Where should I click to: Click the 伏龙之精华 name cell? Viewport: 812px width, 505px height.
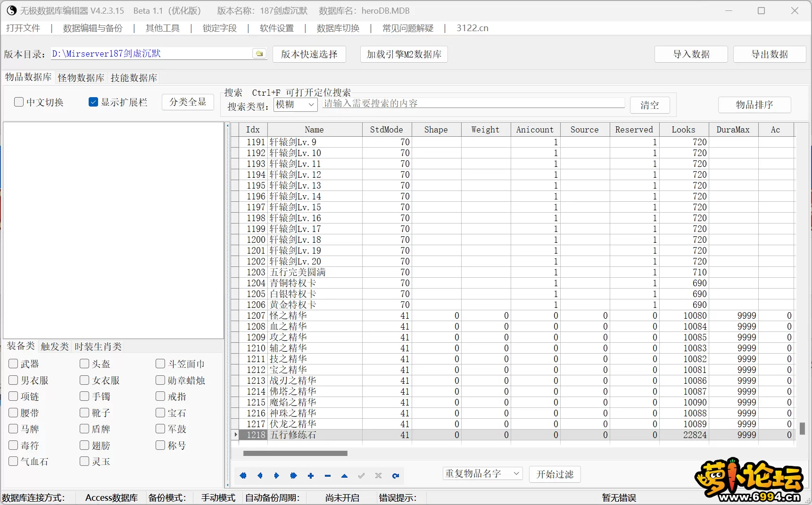point(315,424)
